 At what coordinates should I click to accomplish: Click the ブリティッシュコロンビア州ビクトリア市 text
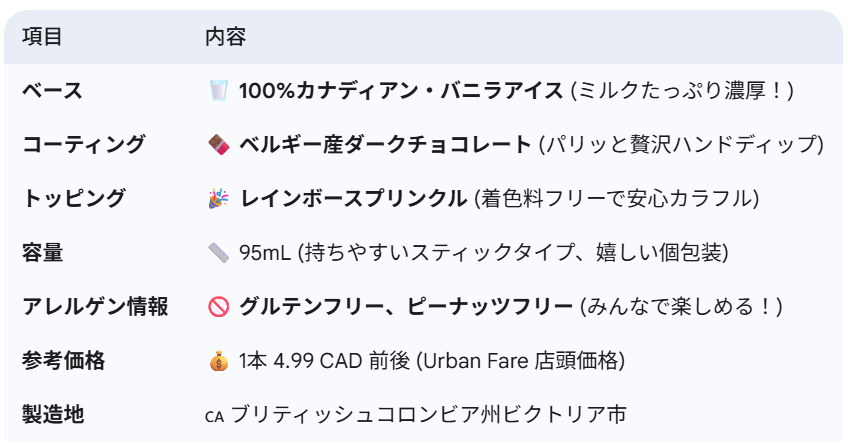tap(428, 415)
